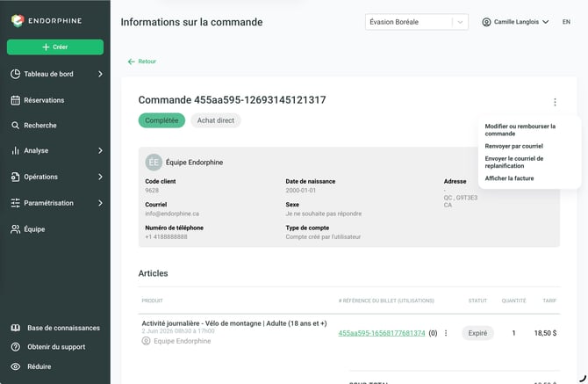Open Base de connaissances book icon
This screenshot has width=588, height=384.
coord(16,328)
